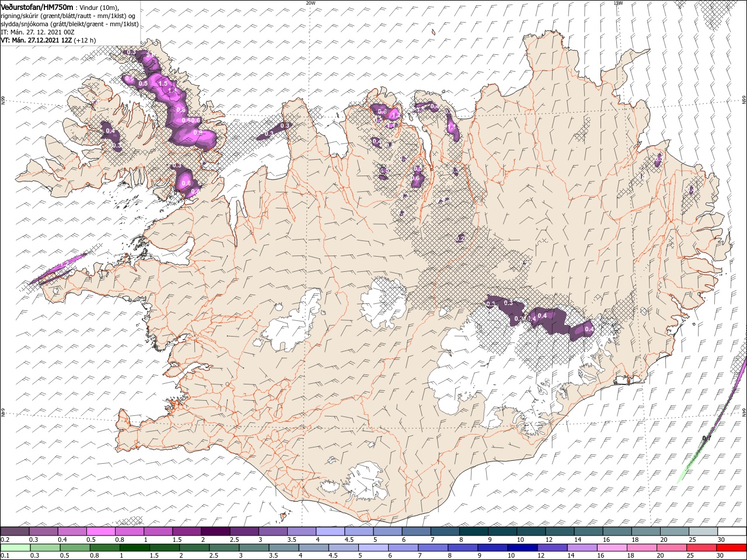
Task: Choose the brightest red 30 swatch, bottom legend row
Action: (x=731, y=548)
